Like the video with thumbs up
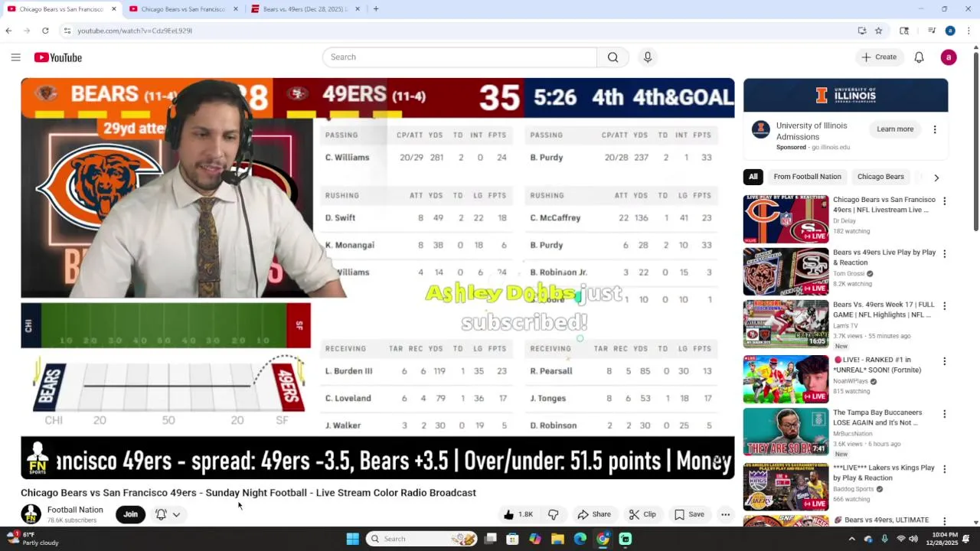This screenshot has width=980, height=551. (x=518, y=514)
